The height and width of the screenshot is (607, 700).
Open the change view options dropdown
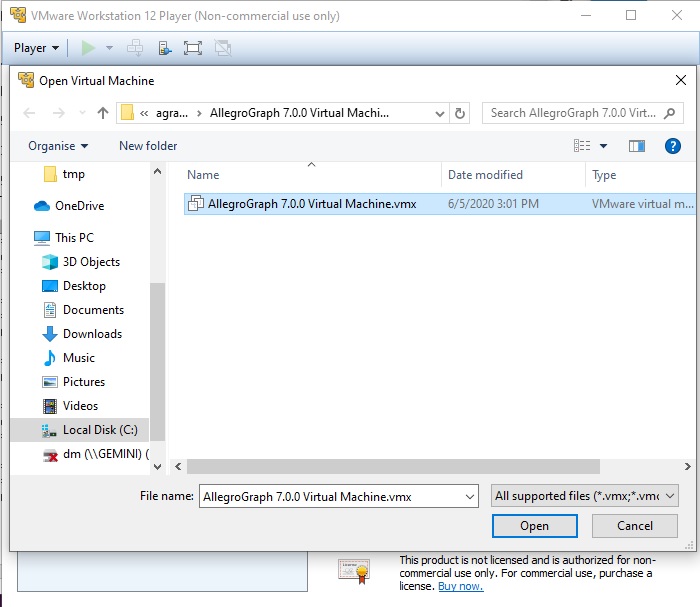tap(603, 146)
